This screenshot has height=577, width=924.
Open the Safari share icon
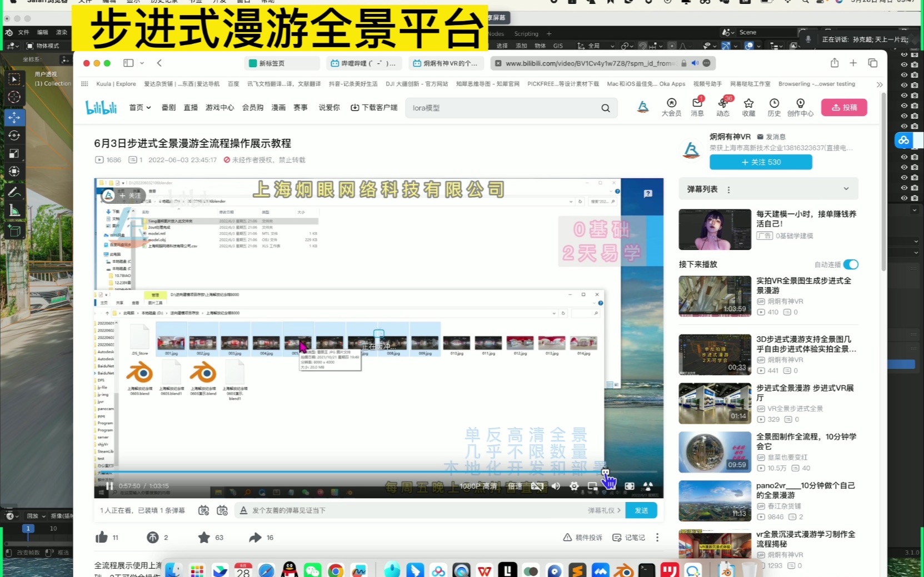pyautogui.click(x=834, y=63)
